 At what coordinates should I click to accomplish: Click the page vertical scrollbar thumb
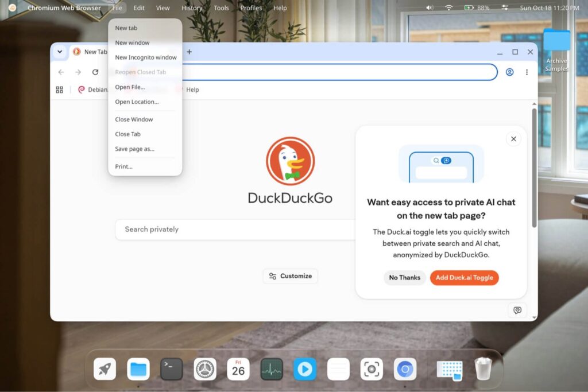pyautogui.click(x=534, y=168)
